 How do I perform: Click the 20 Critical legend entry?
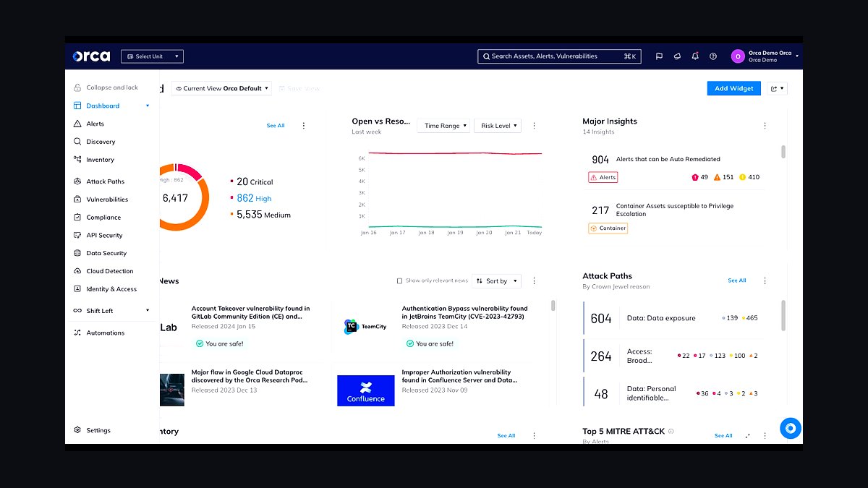tap(255, 181)
